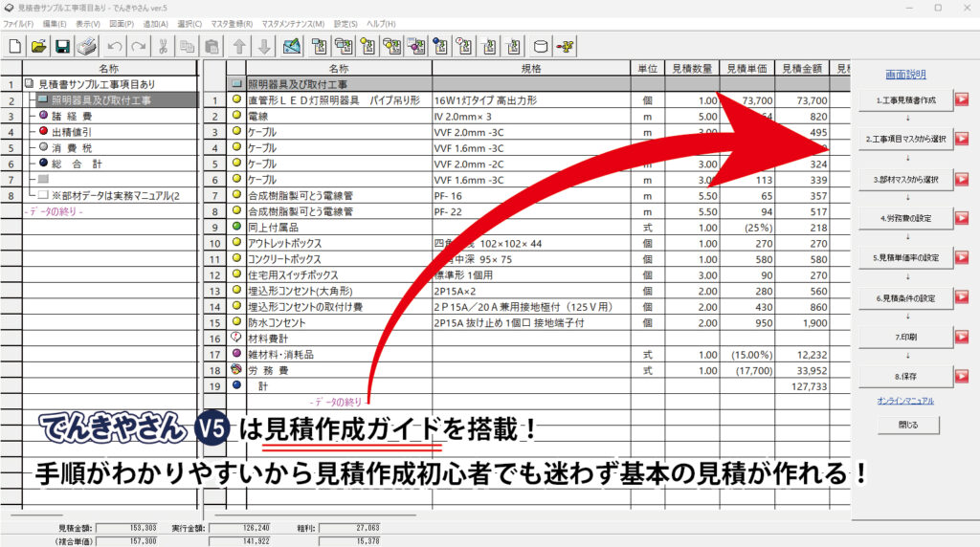
Task: Play video guide for 1.工事見積書作成
Action: coord(962,99)
